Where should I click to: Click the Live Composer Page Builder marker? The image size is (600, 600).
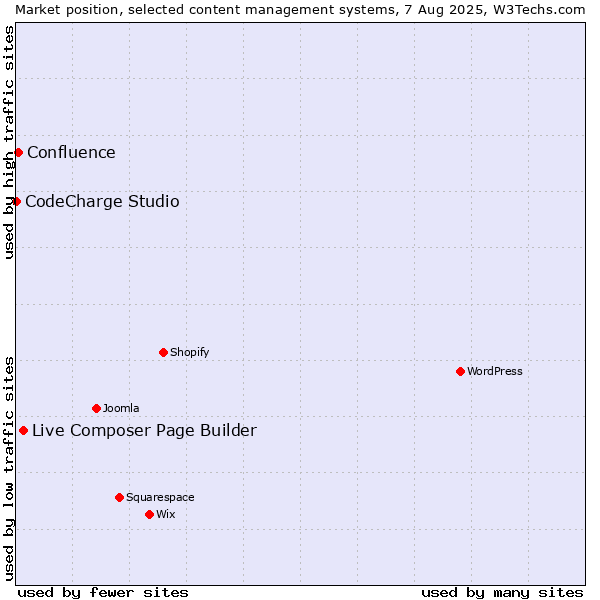[23, 430]
